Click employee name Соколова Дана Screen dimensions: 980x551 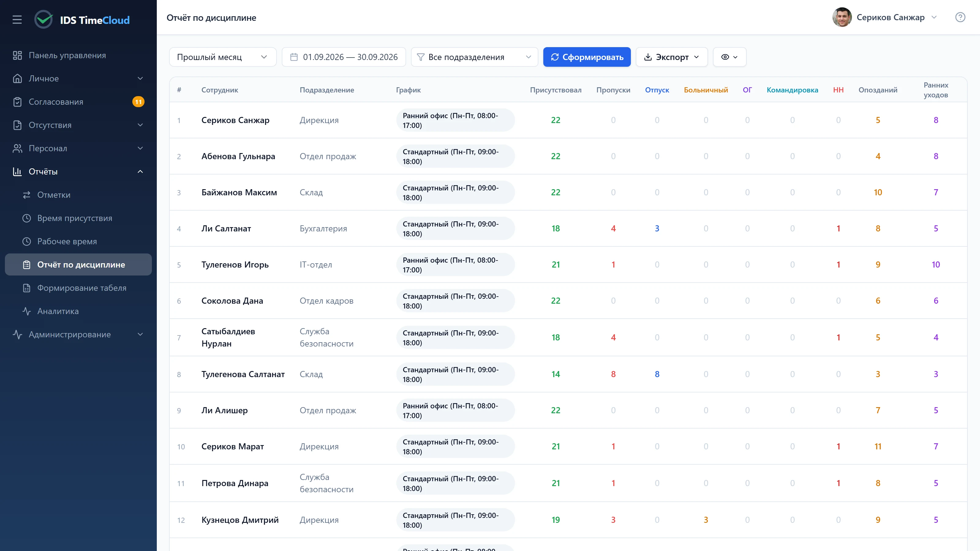232,301
